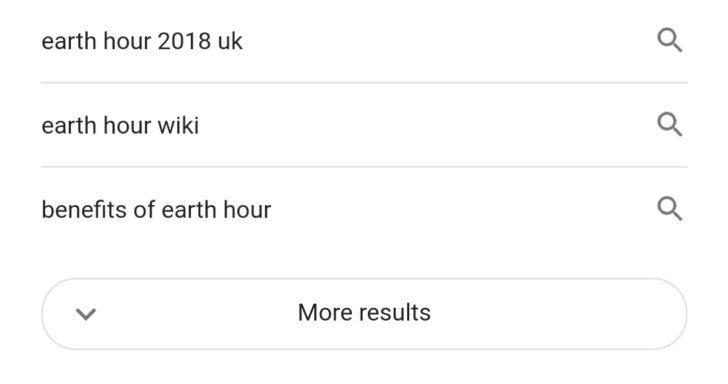Select the 'earth hour wiki' related search
The image size is (728, 384).
click(364, 125)
